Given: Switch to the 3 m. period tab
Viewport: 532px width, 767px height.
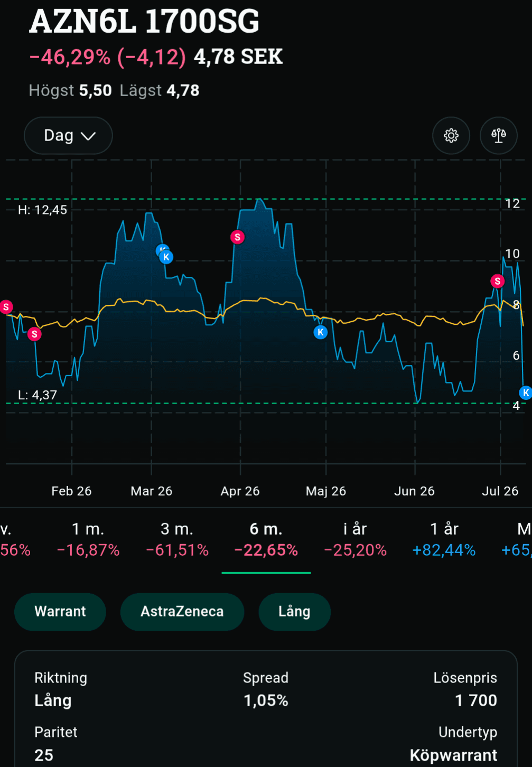Looking at the screenshot, I should tap(177, 539).
